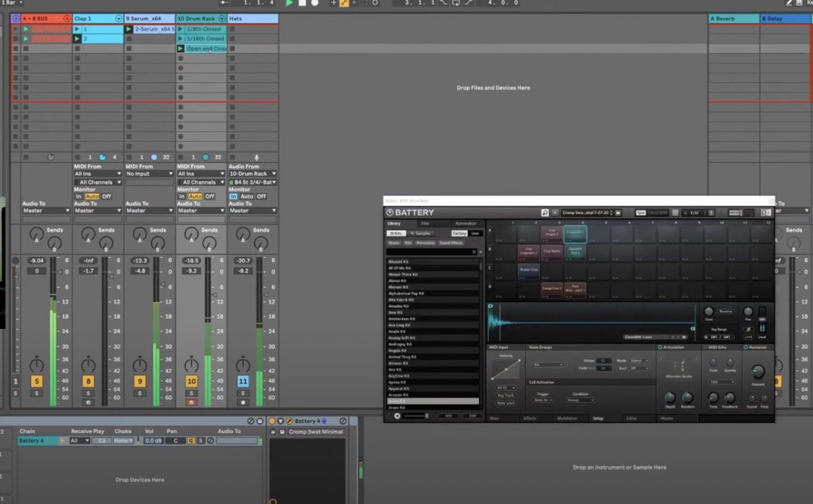Clear the Battery library search field
Screen dimensions: 813x504
[x=474, y=252]
